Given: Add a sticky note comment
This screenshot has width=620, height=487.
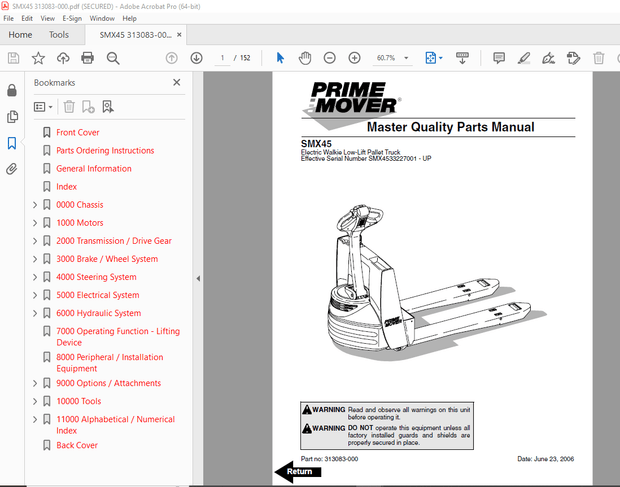Looking at the screenshot, I should (499, 58).
